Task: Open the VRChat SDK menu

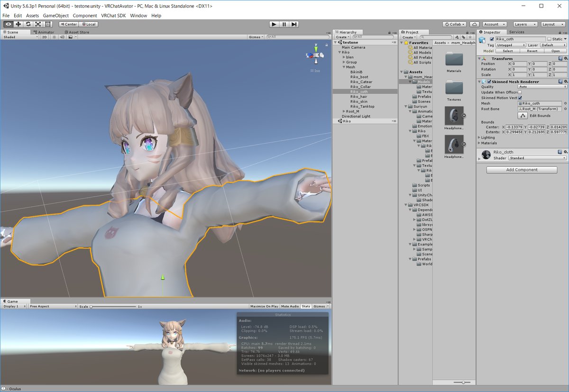Action: (114, 16)
